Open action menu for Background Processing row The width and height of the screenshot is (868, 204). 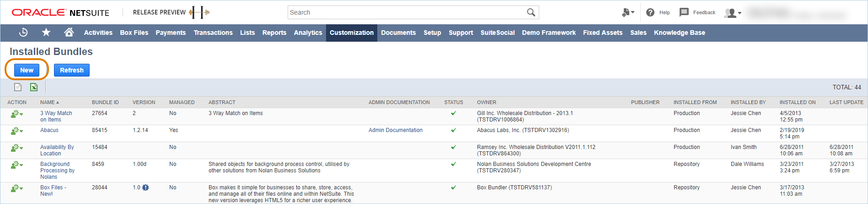[x=17, y=165]
